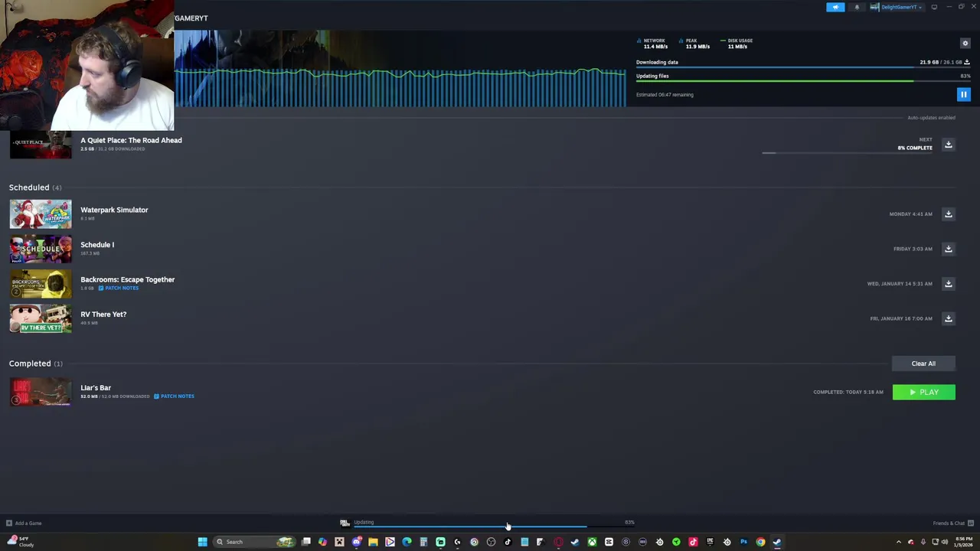
Task: Open Epic Games Launcher from the taskbar
Action: (x=709, y=542)
